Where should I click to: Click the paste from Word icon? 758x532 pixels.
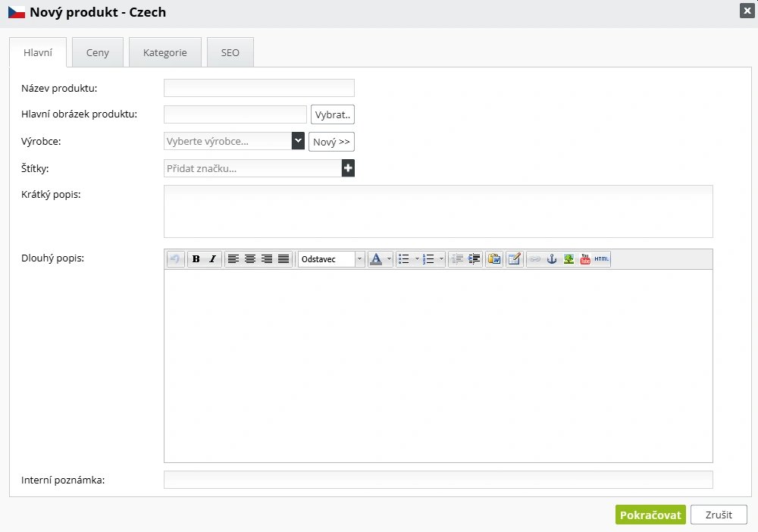point(494,259)
